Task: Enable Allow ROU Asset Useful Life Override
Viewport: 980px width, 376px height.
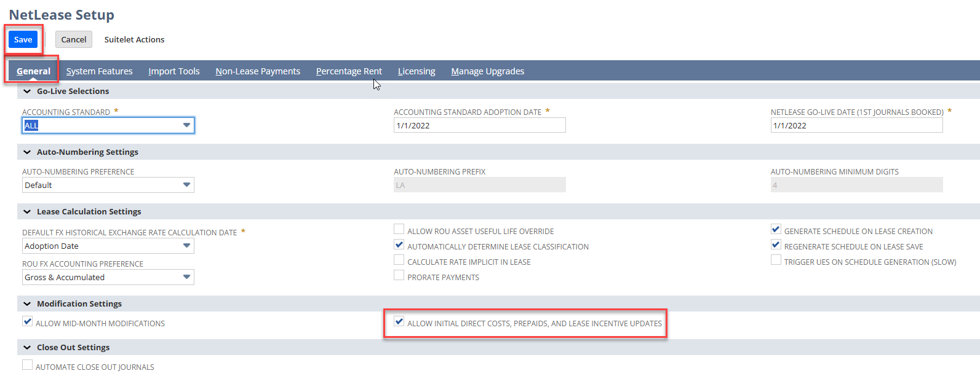Action: (399, 230)
